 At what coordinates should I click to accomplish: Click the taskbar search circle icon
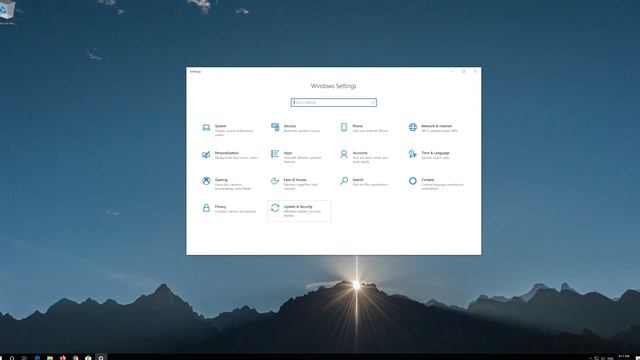pos(12,358)
